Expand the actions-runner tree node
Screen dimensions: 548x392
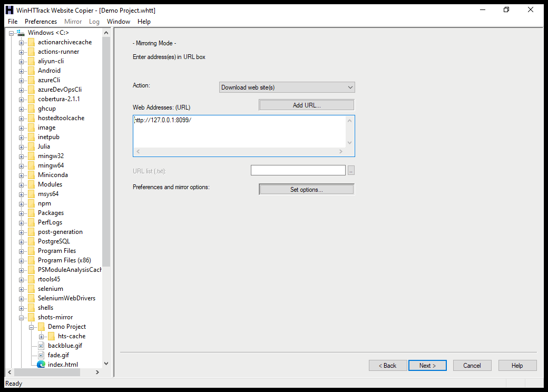coord(21,52)
